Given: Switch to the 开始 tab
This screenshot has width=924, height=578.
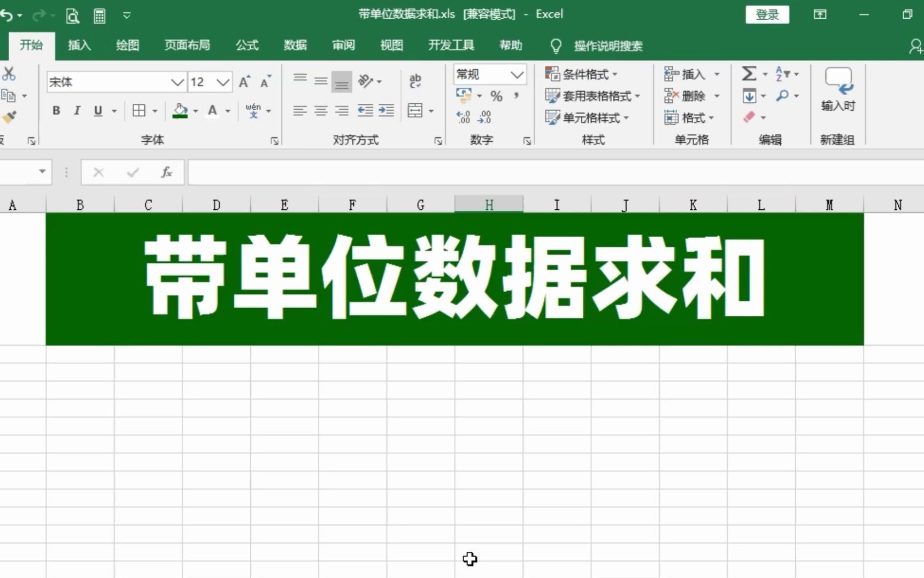Looking at the screenshot, I should tap(32, 45).
